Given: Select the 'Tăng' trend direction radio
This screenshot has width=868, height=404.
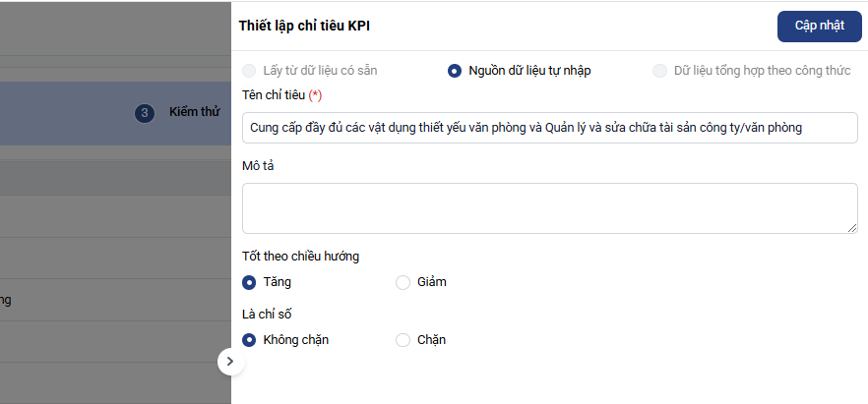Looking at the screenshot, I should click(249, 282).
